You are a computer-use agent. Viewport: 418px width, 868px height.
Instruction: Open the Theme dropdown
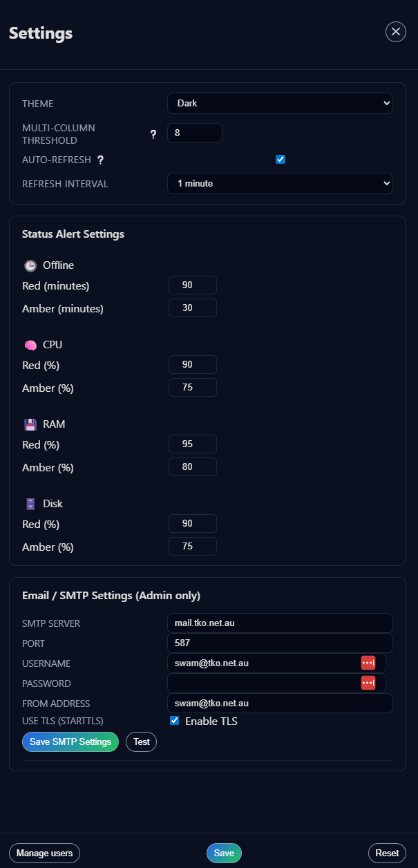coord(280,102)
